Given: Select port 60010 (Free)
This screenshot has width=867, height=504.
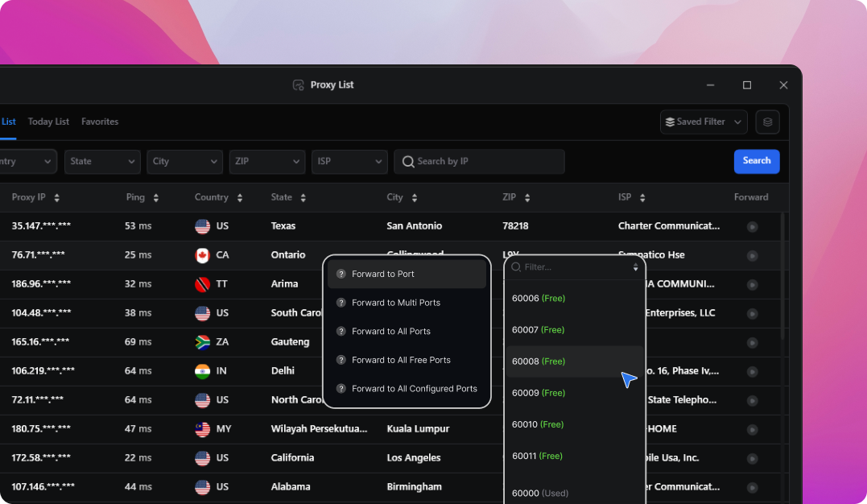Looking at the screenshot, I should pos(575,424).
